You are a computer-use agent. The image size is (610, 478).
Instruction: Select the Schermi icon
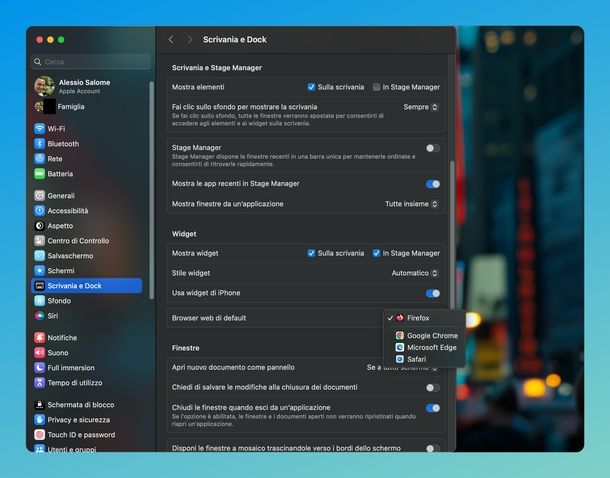[x=39, y=271]
